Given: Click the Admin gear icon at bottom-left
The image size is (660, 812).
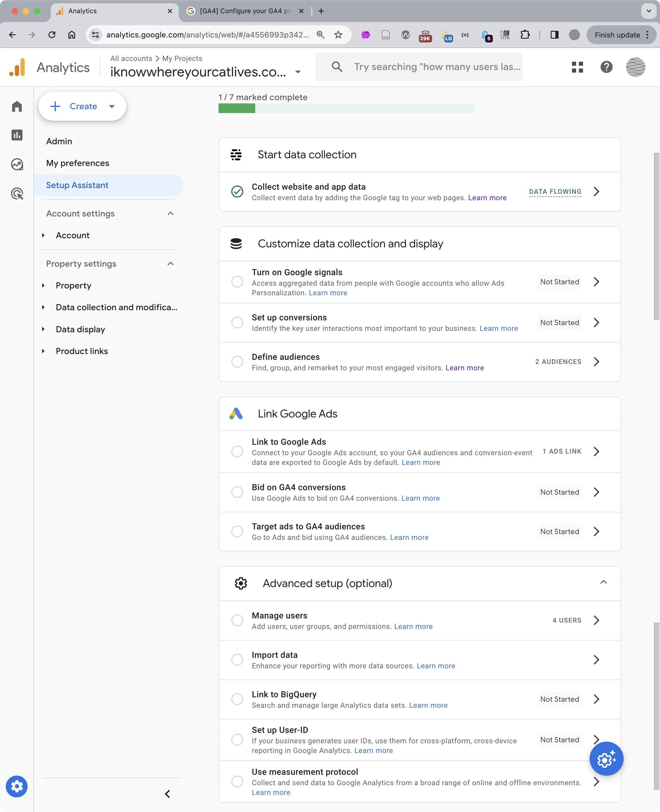Looking at the screenshot, I should pyautogui.click(x=17, y=786).
